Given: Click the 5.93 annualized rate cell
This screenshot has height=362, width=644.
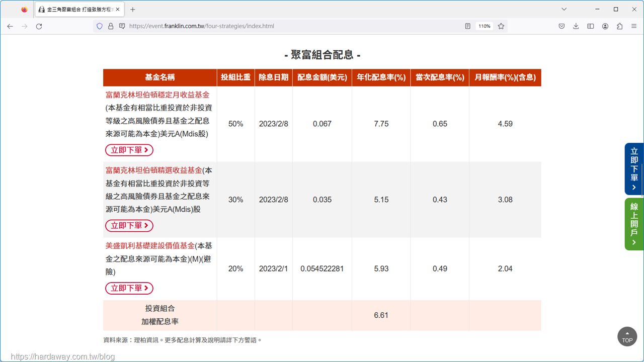Looking at the screenshot, I should pyautogui.click(x=381, y=268).
